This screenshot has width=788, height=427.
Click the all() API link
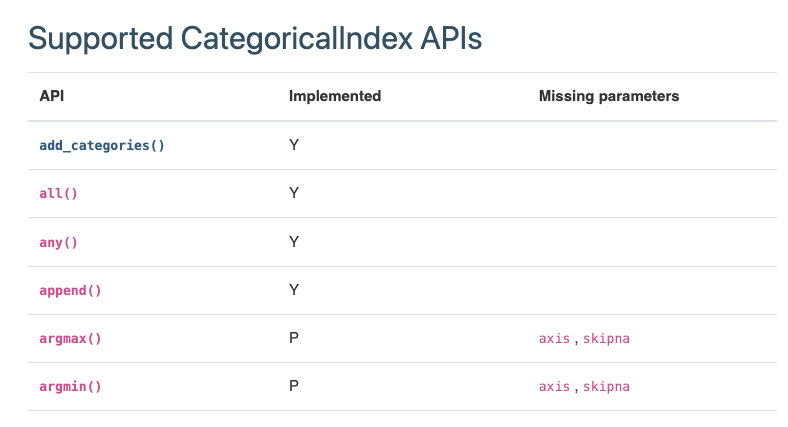pos(58,193)
